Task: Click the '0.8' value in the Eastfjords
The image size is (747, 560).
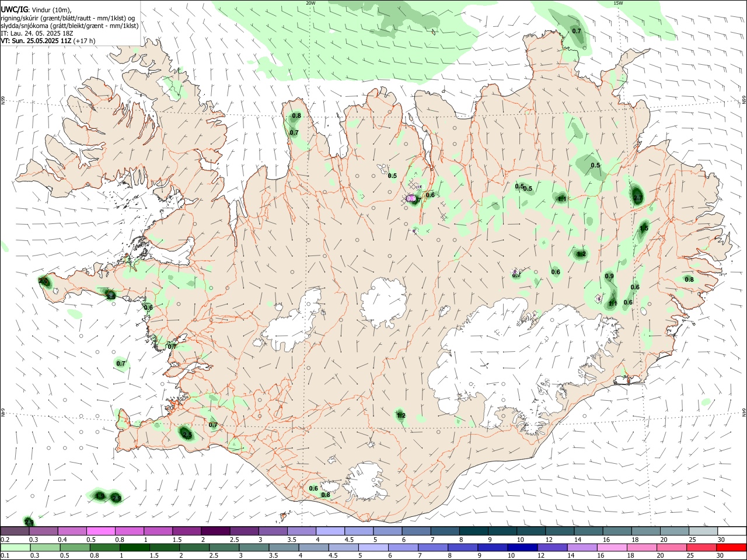Action: point(689,279)
